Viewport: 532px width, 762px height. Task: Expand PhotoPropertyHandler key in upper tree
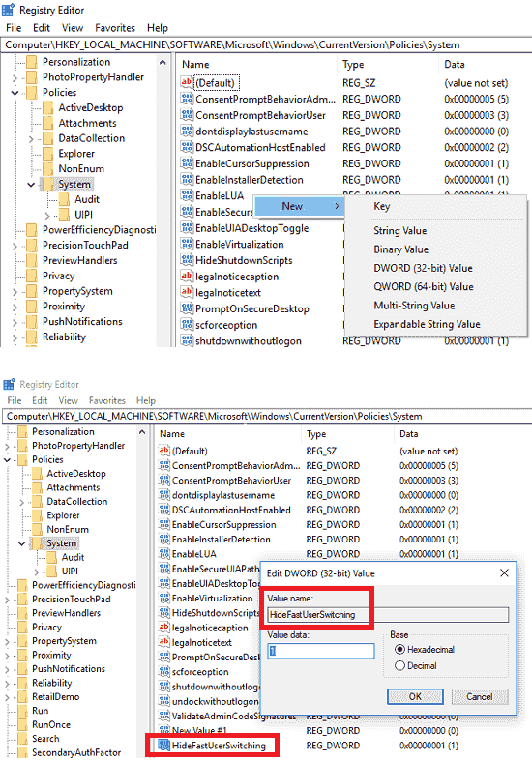pos(15,77)
